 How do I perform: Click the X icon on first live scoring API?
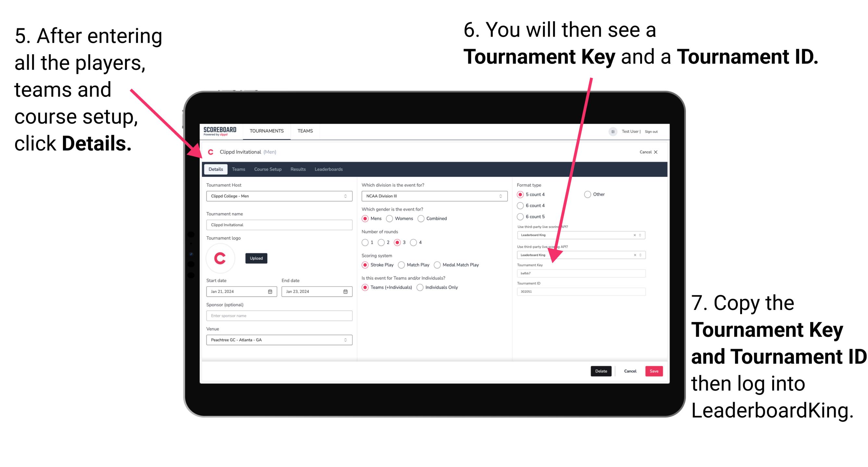635,235
